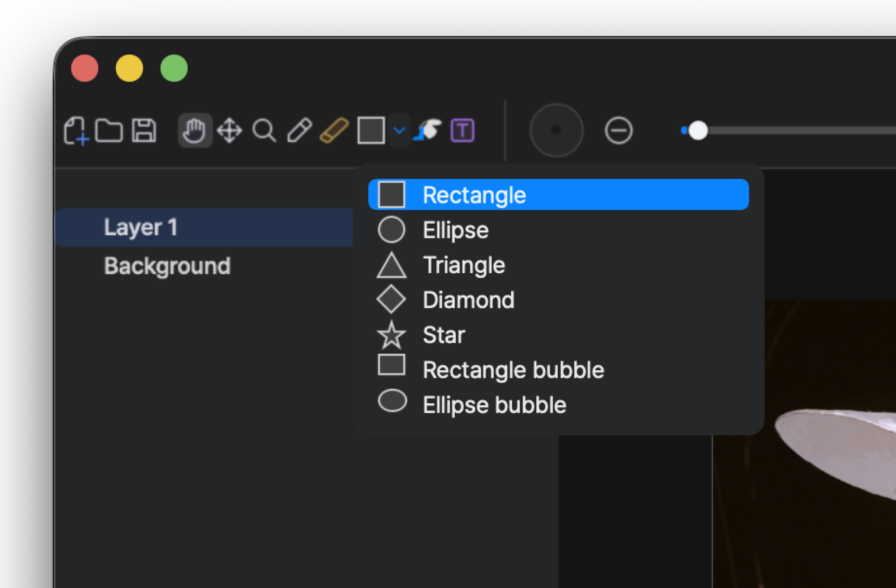
Task: Choose Diamond from the shape menu
Action: [x=558, y=300]
